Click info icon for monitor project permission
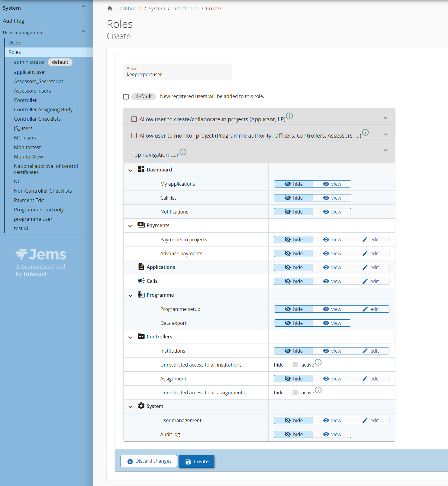The image size is (448, 486). [x=365, y=132]
